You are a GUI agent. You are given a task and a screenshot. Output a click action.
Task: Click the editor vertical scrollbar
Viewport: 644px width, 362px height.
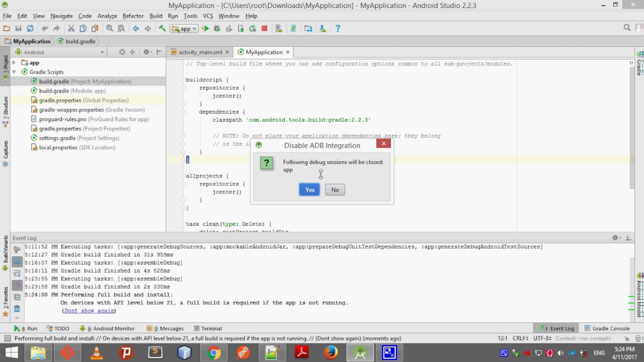pos(631,128)
